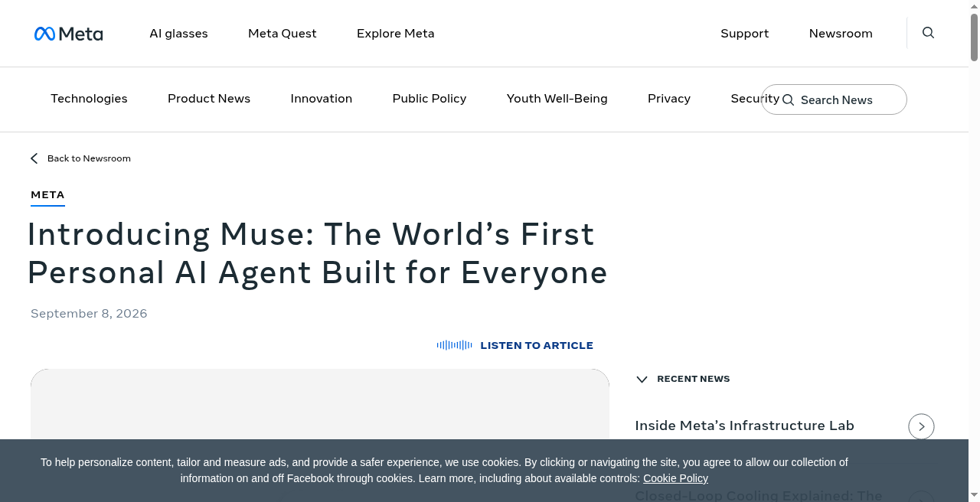Select the Product News category
This screenshot has width=980, height=502.
coord(209,99)
